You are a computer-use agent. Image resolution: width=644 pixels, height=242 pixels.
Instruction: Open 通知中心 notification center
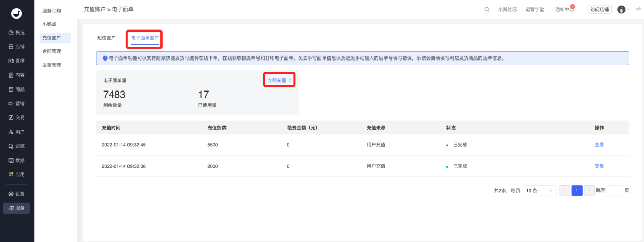[564, 10]
